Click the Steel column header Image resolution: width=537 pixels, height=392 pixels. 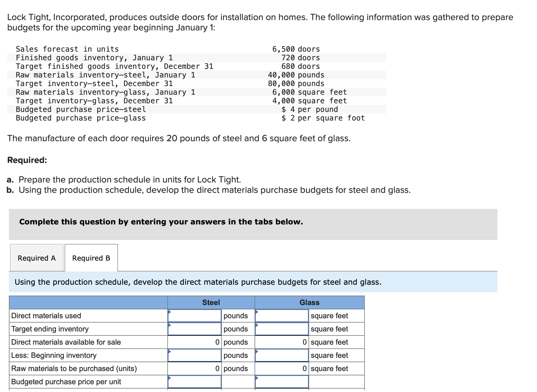tap(211, 302)
